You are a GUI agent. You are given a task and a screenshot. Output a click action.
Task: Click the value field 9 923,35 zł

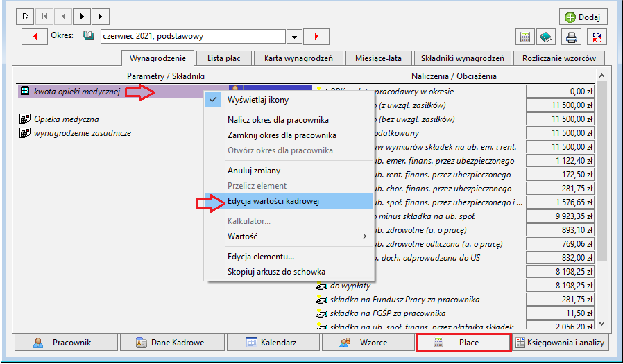561,216
